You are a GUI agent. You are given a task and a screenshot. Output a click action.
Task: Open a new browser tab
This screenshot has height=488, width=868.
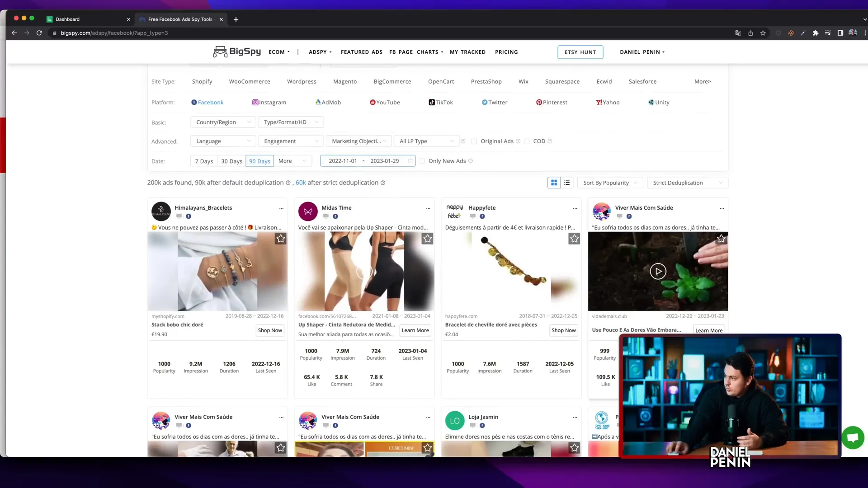coord(236,19)
